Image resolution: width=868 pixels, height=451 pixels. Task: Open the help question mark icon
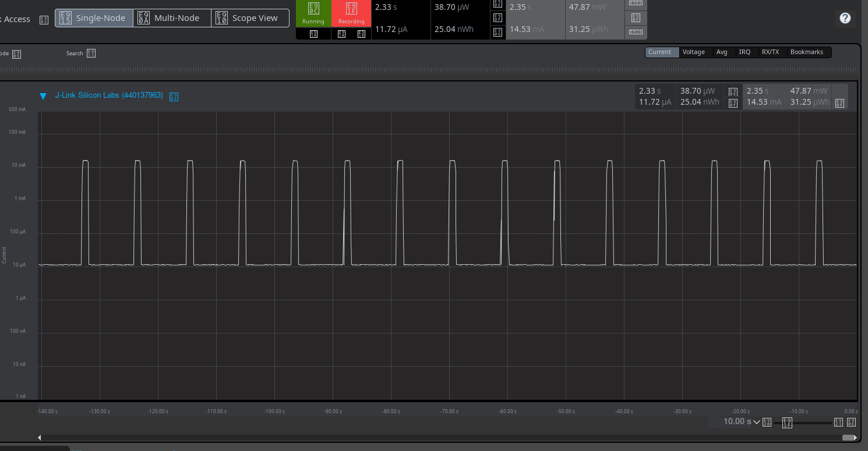845,18
